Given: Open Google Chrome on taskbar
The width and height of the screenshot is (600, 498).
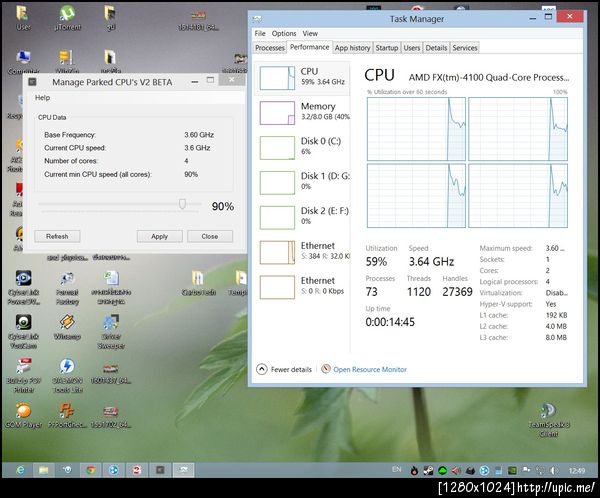Looking at the screenshot, I should pos(90,470).
